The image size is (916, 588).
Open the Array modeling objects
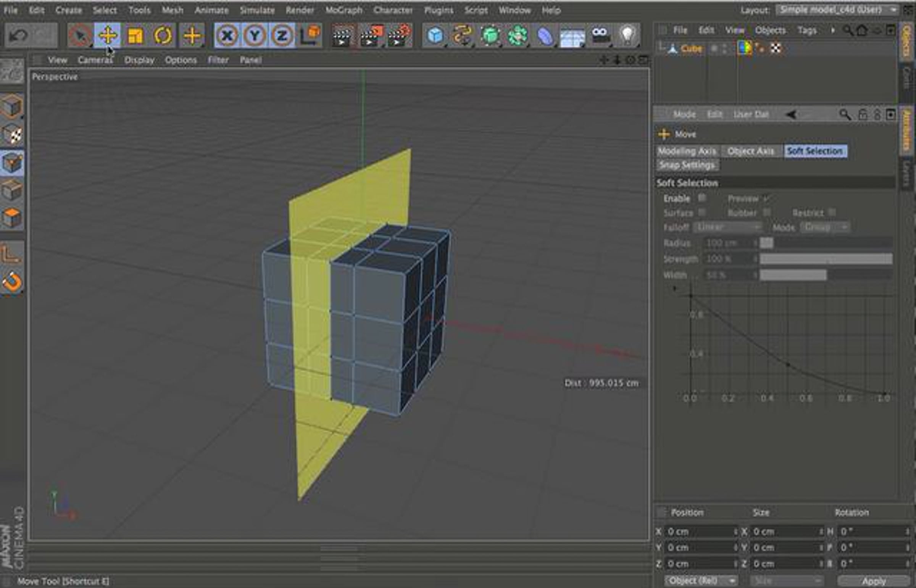(518, 35)
